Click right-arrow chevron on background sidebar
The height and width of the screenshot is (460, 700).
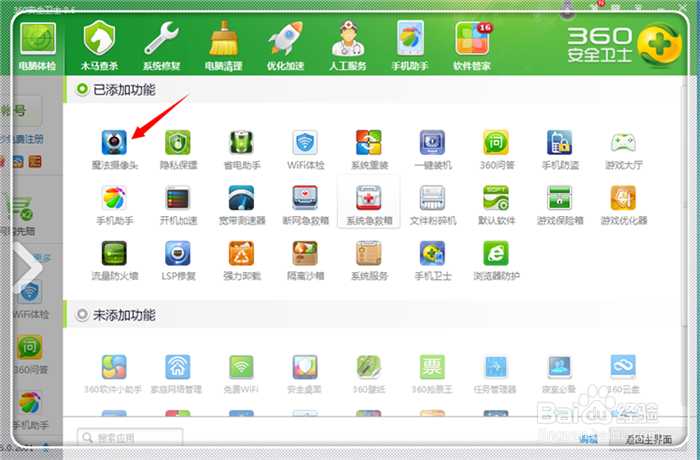[28, 268]
